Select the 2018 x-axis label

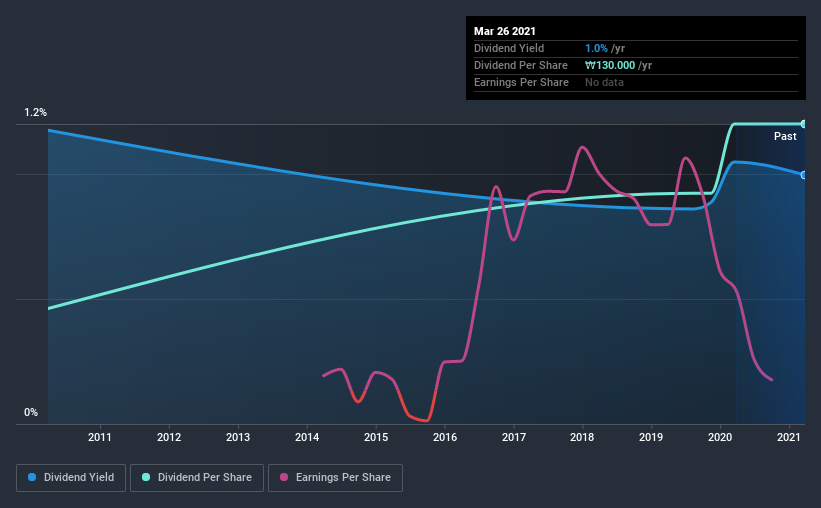(582, 437)
